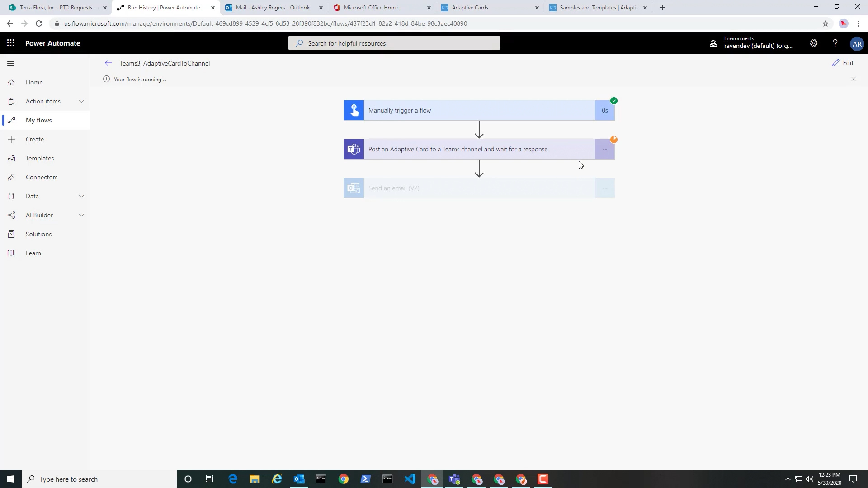The height and width of the screenshot is (488, 868).
Task: Click the 0s duration on trigger step
Action: pyautogui.click(x=605, y=110)
